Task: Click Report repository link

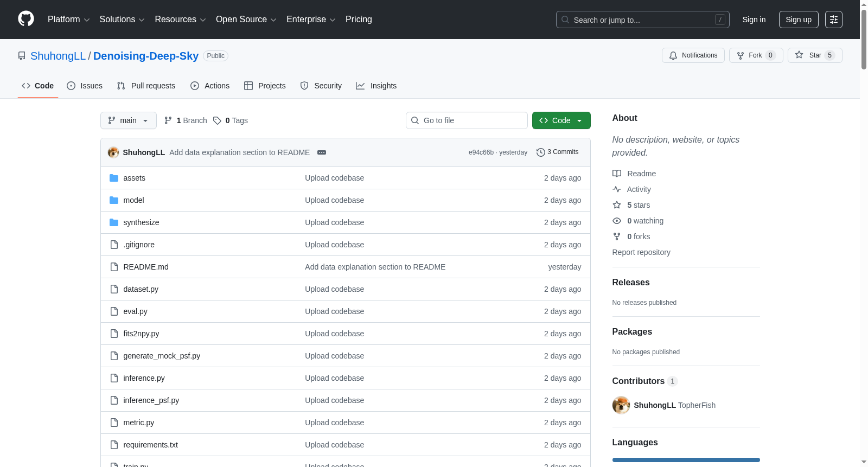Action: (641, 252)
